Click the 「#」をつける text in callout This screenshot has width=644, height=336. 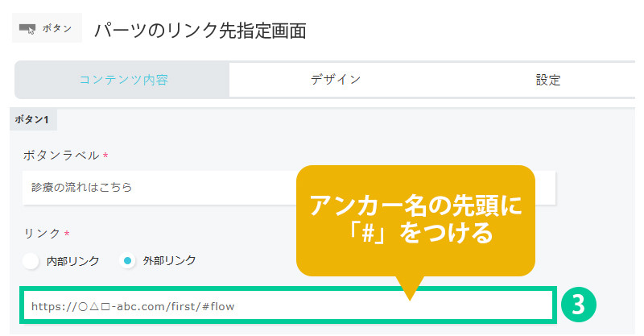tap(415, 235)
